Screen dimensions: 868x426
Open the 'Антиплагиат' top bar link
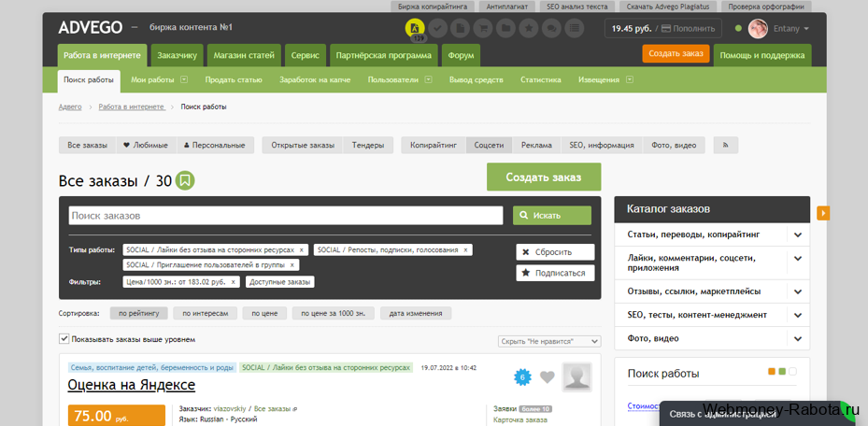[507, 7]
